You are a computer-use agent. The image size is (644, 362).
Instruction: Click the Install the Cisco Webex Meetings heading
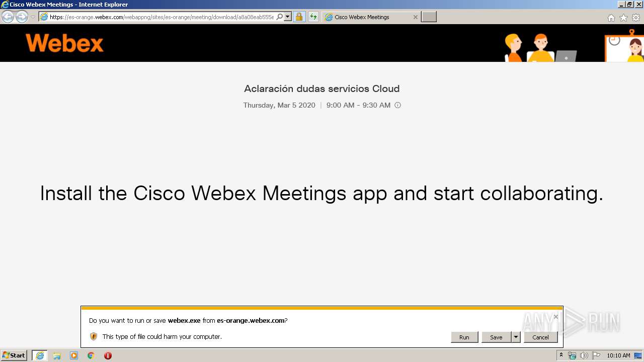coord(321,194)
